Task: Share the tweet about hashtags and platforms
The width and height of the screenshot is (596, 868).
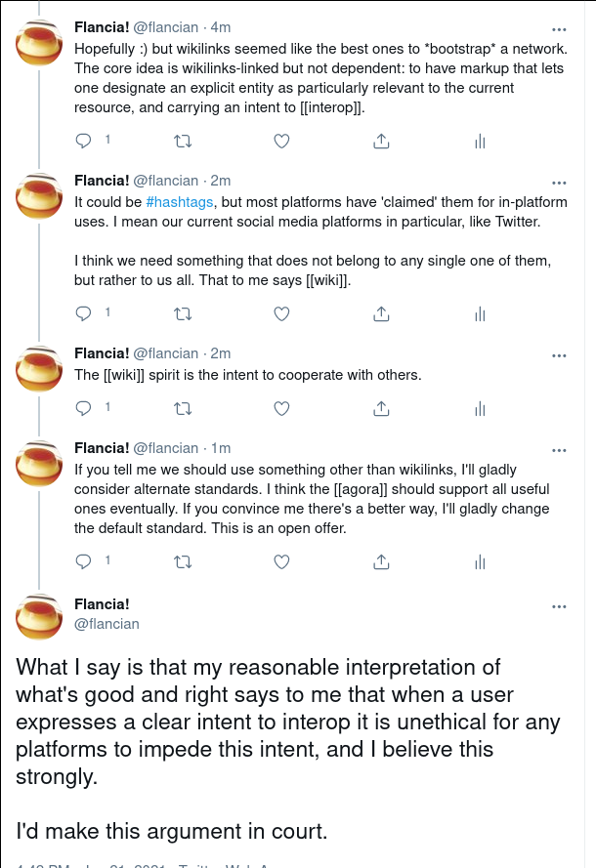Action: pyautogui.click(x=381, y=314)
